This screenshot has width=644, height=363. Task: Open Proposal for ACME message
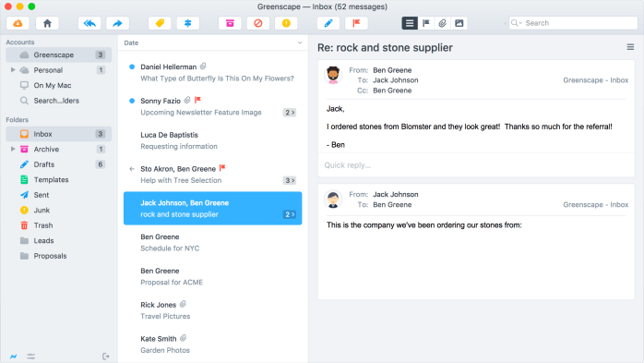tap(213, 276)
